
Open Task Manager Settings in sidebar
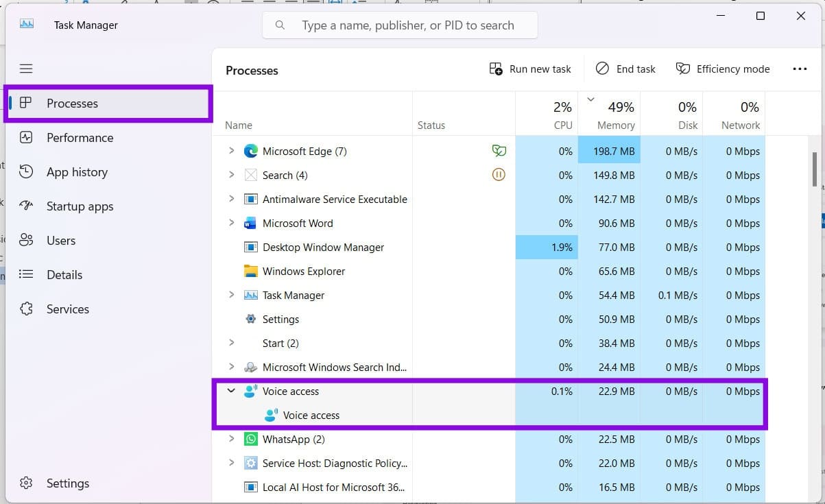(x=108, y=483)
